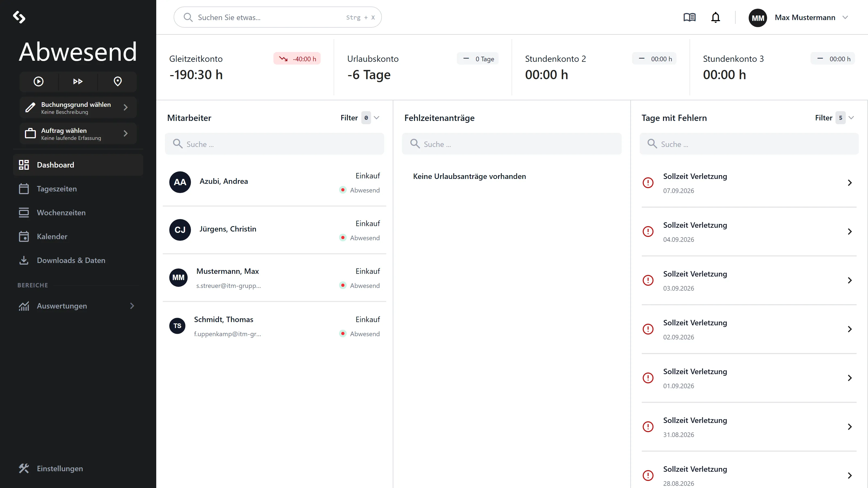Click the 03.09.2026 error warning icon
The height and width of the screenshot is (488, 868).
click(x=648, y=280)
